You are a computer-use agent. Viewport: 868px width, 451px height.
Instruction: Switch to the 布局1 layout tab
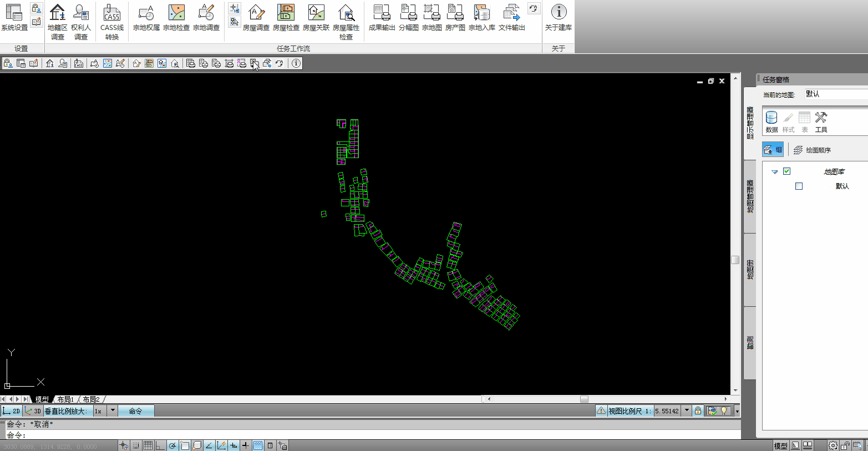65,399
